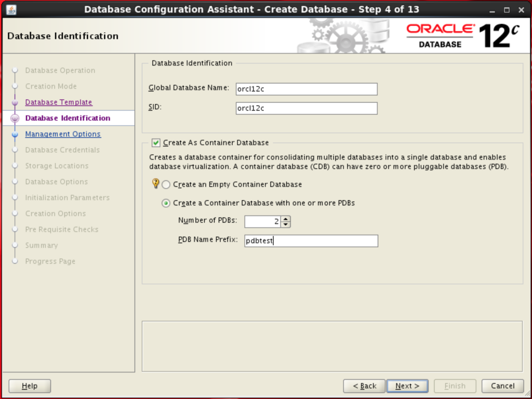Click the Management Options step bullet
Image resolution: width=532 pixels, height=399 pixels.
[x=15, y=134]
